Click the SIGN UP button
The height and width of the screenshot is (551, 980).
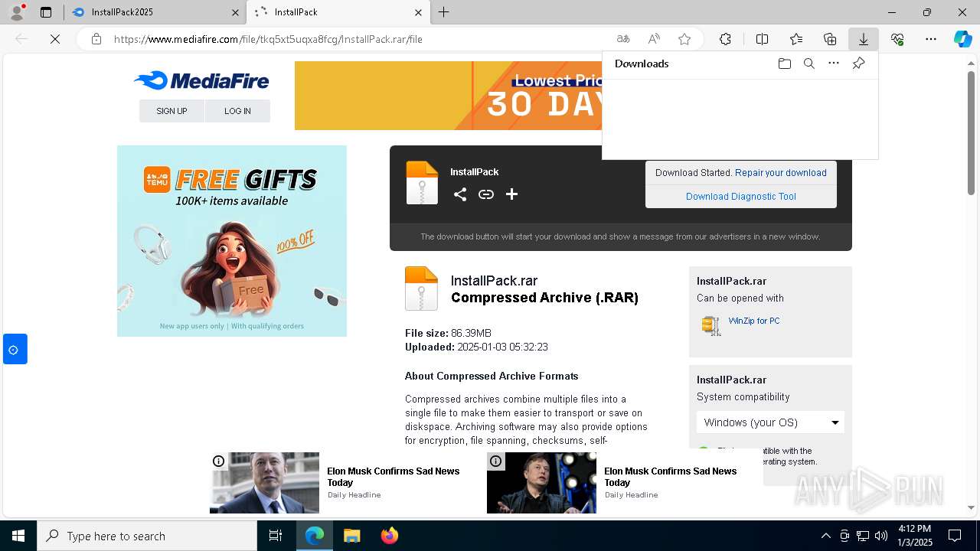click(x=171, y=111)
